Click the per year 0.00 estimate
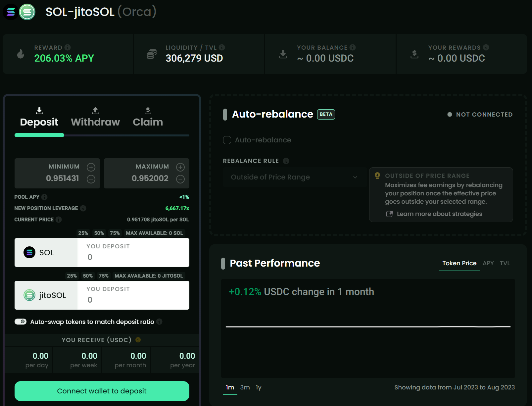 187,356
